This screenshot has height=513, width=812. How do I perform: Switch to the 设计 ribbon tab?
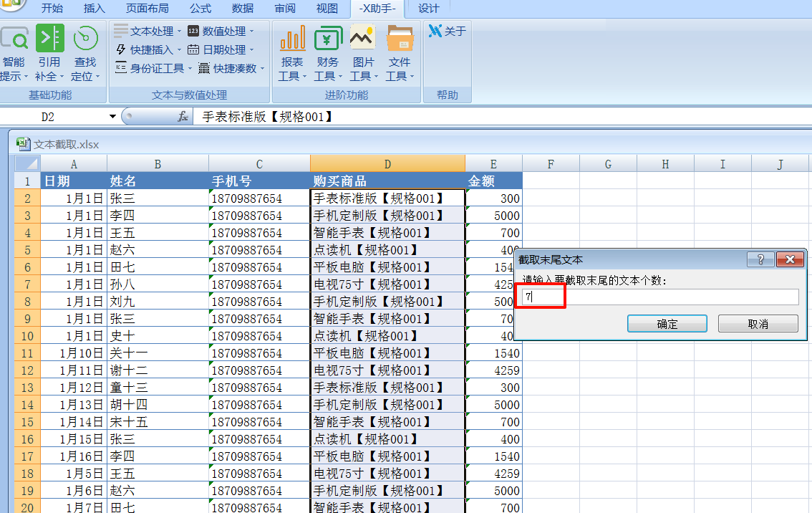coord(428,9)
